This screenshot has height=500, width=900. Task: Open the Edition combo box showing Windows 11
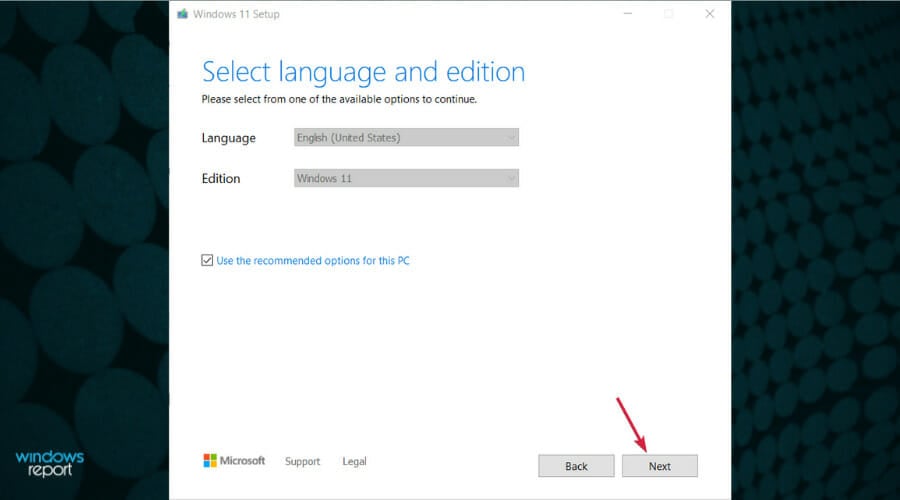tap(406, 179)
